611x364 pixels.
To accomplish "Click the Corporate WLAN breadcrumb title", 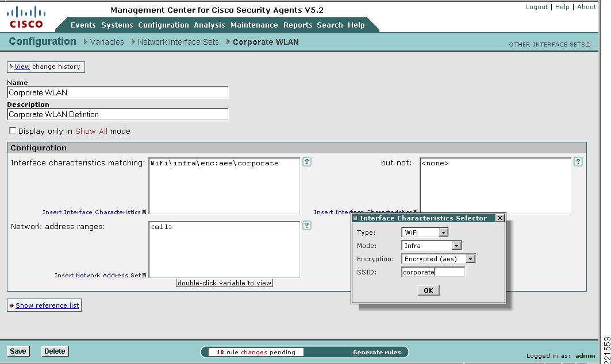I will click(x=266, y=42).
